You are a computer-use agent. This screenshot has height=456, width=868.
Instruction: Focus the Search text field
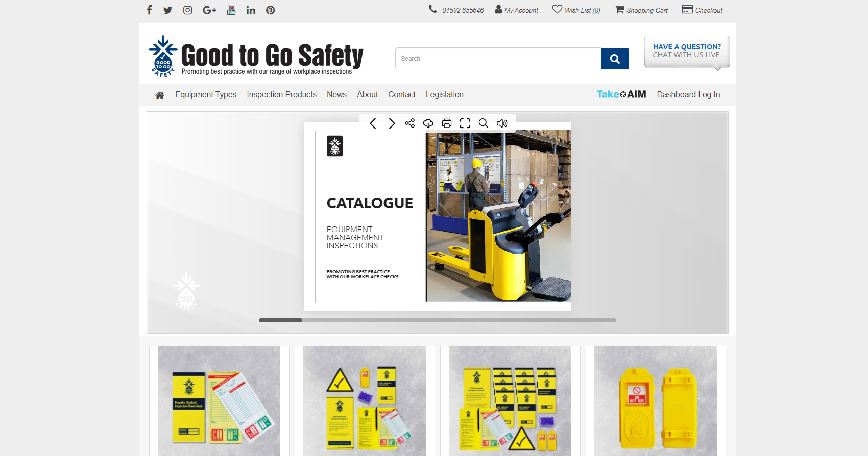click(498, 59)
